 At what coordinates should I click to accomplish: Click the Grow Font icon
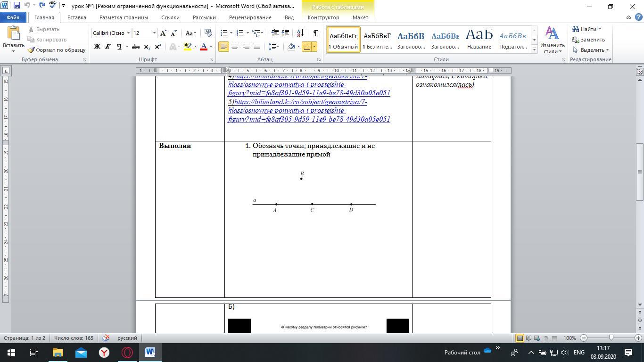click(x=163, y=33)
